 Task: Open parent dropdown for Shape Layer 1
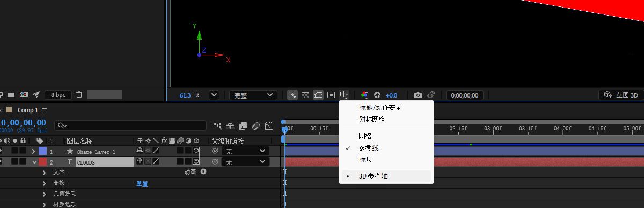[245, 151]
